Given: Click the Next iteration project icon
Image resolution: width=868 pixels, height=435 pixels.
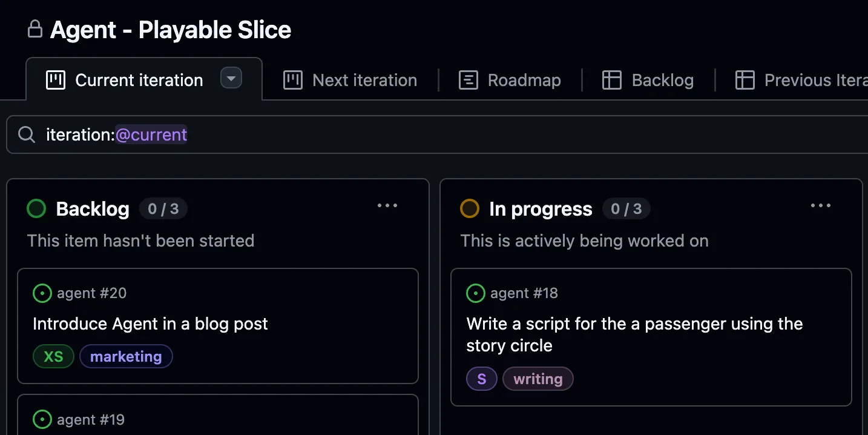Looking at the screenshot, I should [292, 79].
